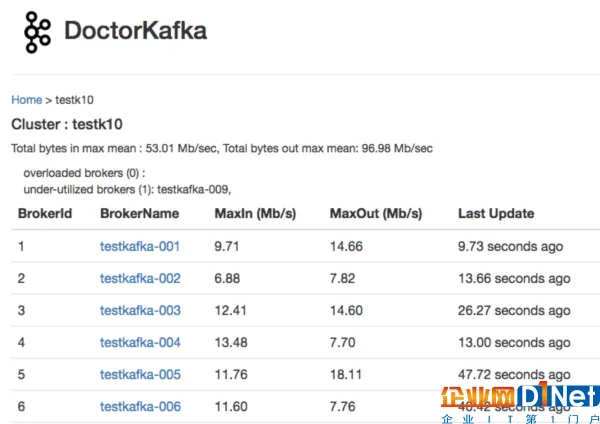Screen dimensions: 600x424
Task: Open broker testkafka-003 details
Action: (x=140, y=310)
